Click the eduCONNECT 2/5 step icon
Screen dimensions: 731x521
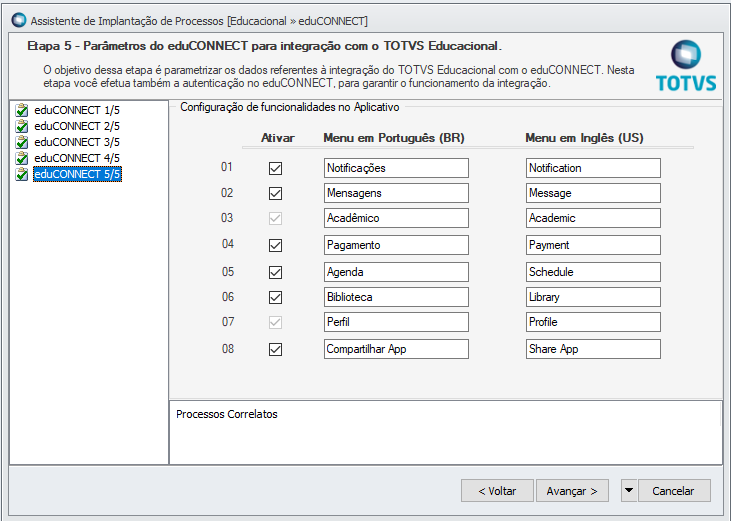(x=22, y=126)
